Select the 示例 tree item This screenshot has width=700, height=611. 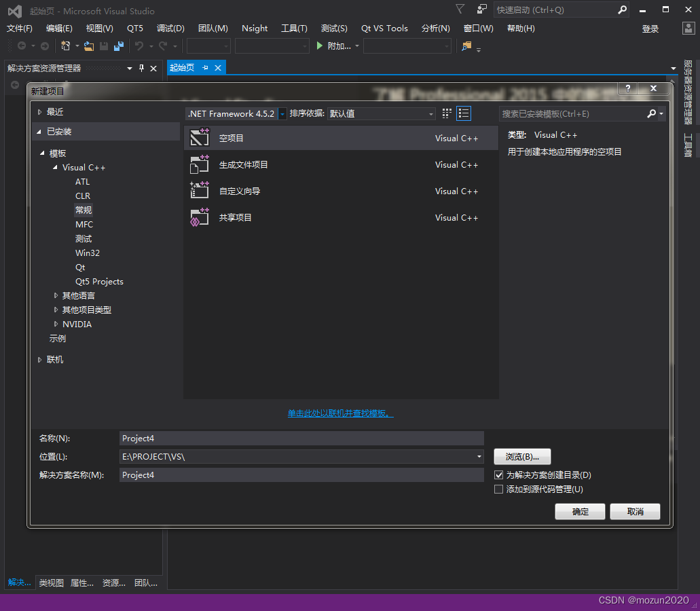tap(57, 339)
